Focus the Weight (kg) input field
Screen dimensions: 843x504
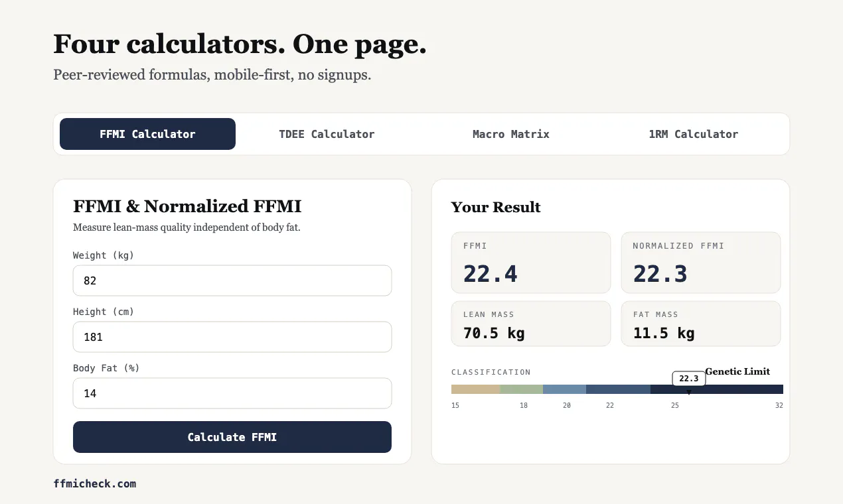[232, 281]
